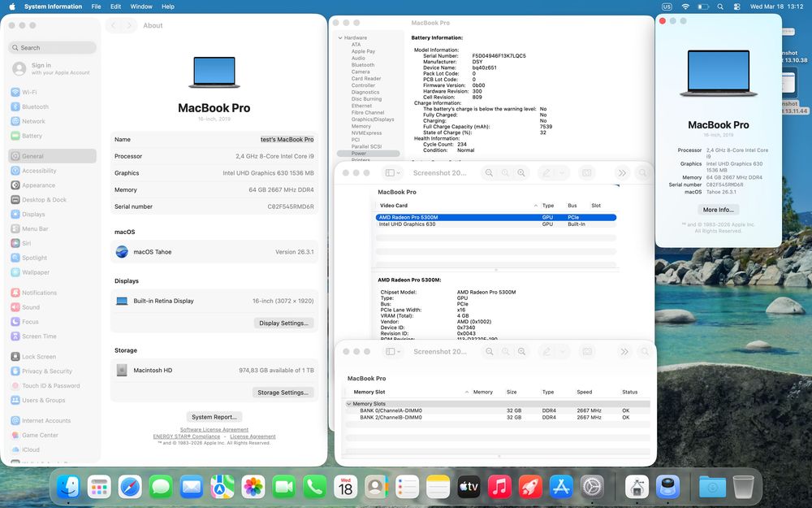Open the Trash in the Dock
The width and height of the screenshot is (812, 508).
pyautogui.click(x=744, y=487)
